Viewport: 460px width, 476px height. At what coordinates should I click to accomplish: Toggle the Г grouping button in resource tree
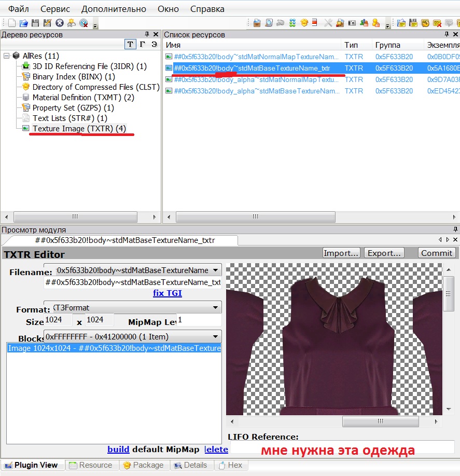[x=142, y=44]
